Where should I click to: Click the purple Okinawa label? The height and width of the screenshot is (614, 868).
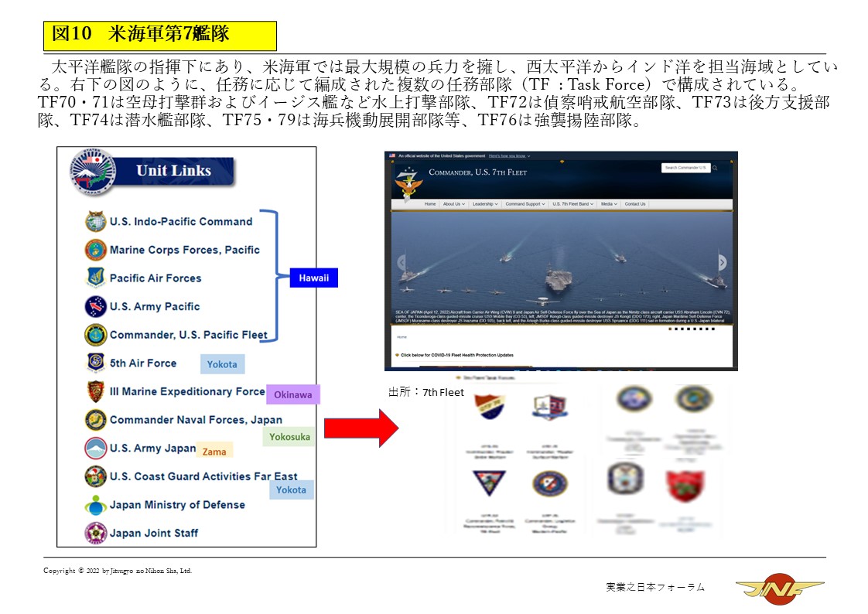pos(293,394)
